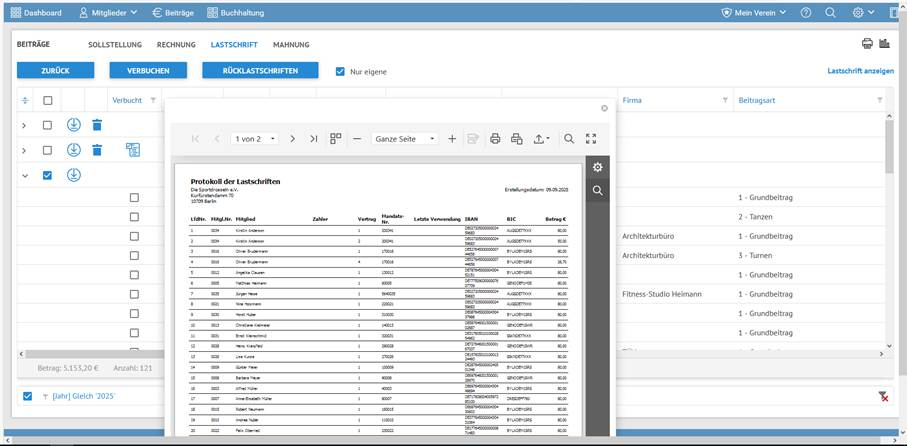Switch to the Mahnung tab
The image size is (907, 446).
coord(291,45)
